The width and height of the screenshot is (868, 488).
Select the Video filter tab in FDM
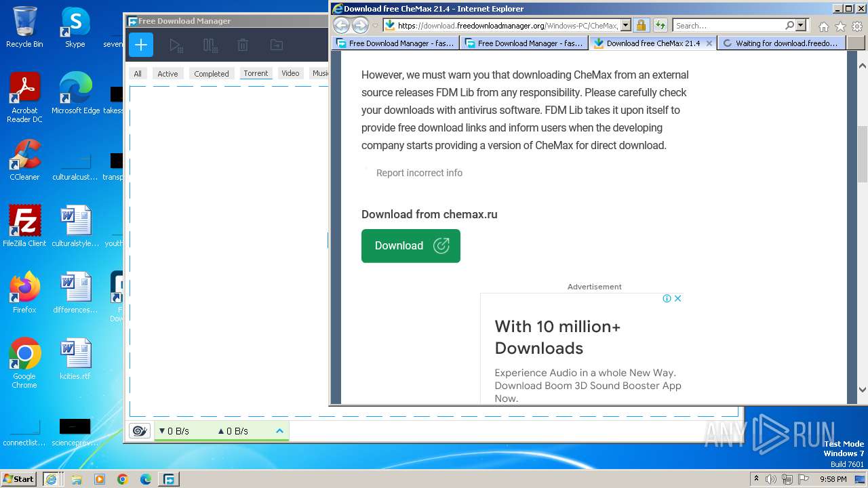(290, 73)
